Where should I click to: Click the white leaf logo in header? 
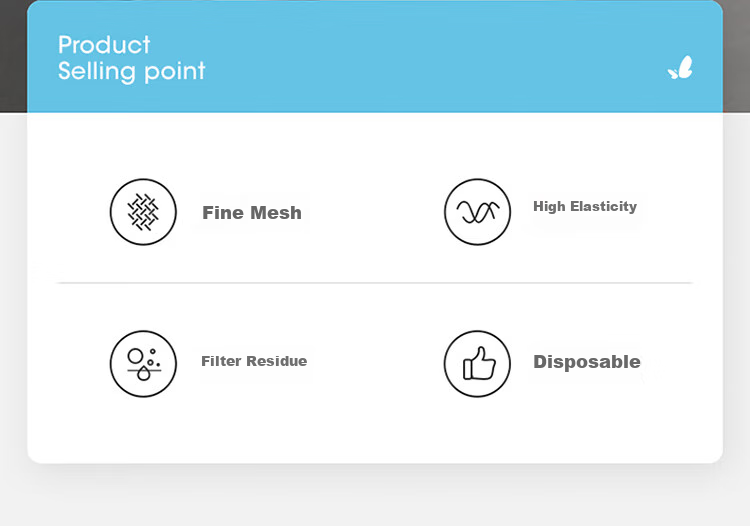[680, 67]
